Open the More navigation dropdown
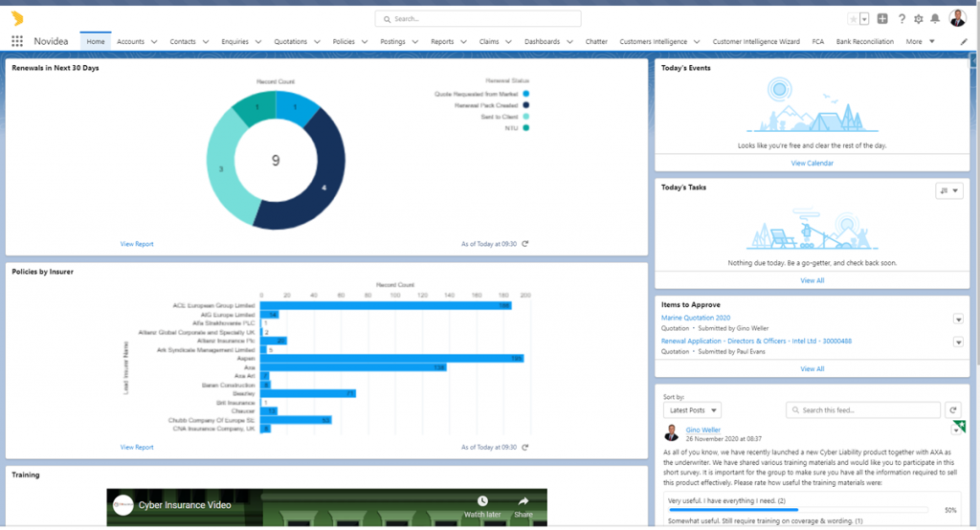 pyautogui.click(x=920, y=42)
